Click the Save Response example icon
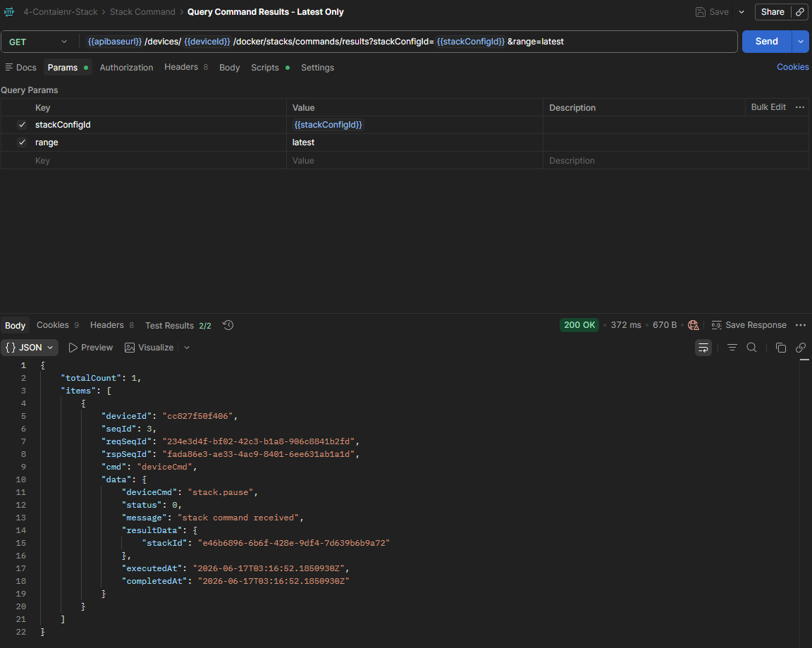This screenshot has height=648, width=812. (x=717, y=325)
